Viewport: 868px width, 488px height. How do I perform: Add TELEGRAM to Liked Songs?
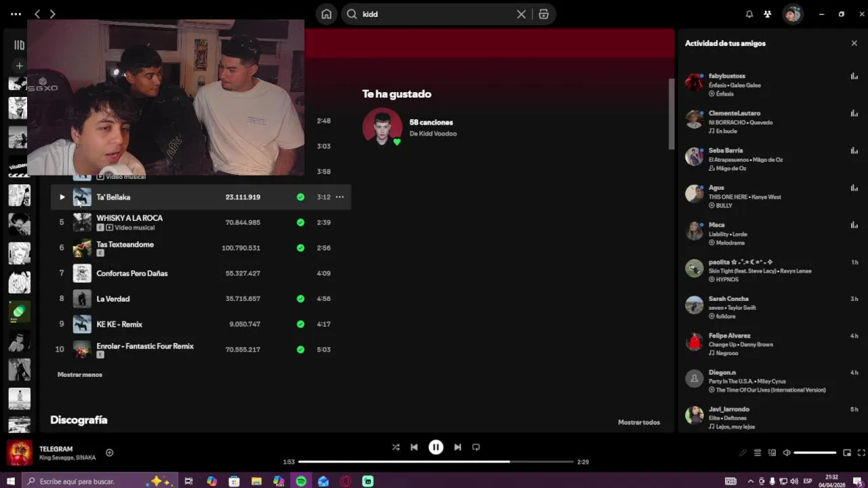tap(109, 453)
